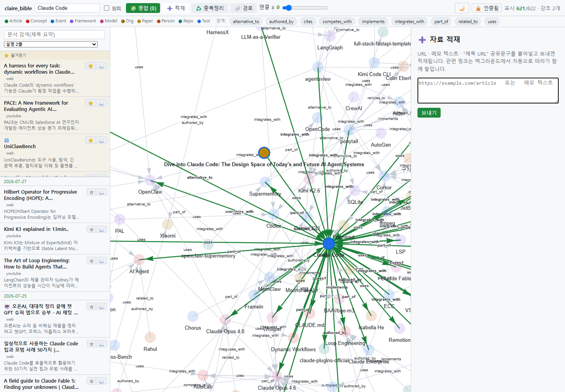Viewport: 565px width, 392px height.
Task: Open the 적재 ingest panel button
Action: click(x=176, y=8)
